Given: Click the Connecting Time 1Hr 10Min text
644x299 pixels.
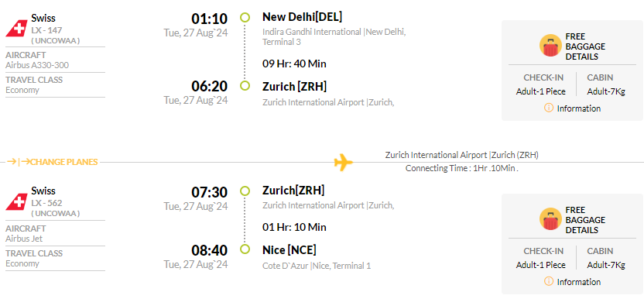Looking at the screenshot, I should click(462, 168).
